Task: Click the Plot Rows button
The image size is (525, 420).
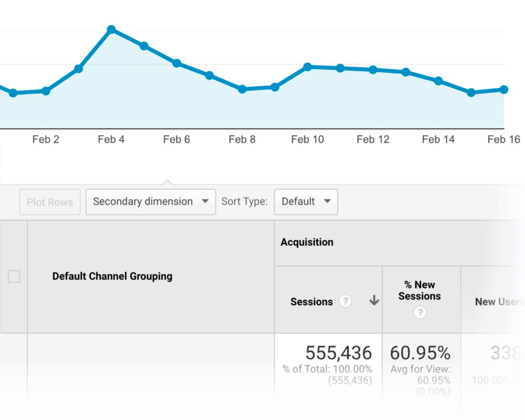Action: pos(50,202)
